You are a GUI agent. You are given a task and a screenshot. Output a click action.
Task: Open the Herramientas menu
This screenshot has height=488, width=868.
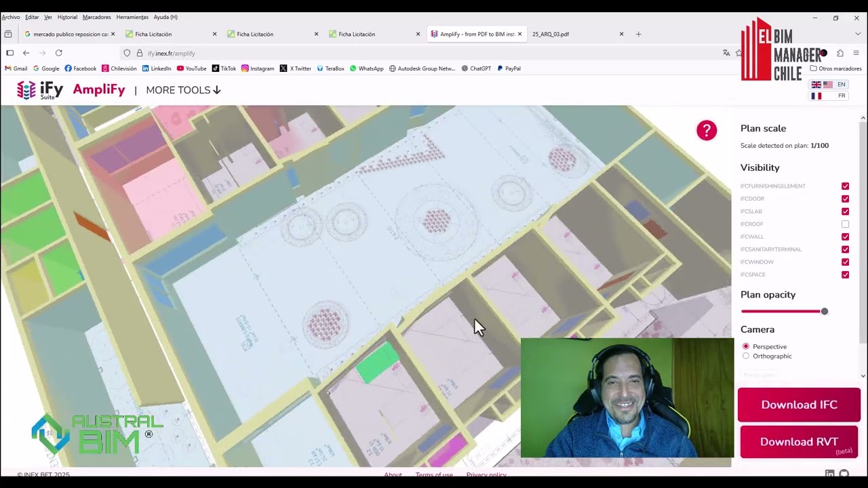132,17
